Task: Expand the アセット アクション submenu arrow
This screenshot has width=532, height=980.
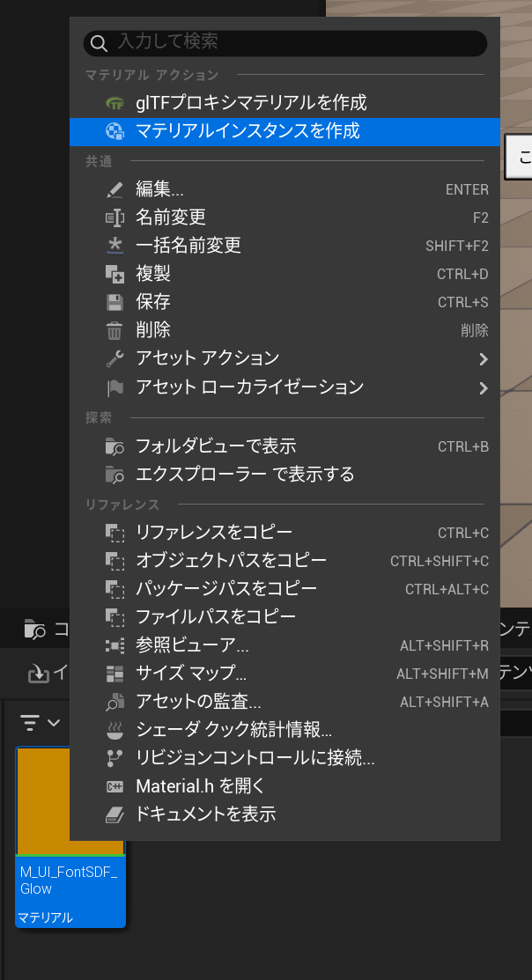Action: [483, 359]
